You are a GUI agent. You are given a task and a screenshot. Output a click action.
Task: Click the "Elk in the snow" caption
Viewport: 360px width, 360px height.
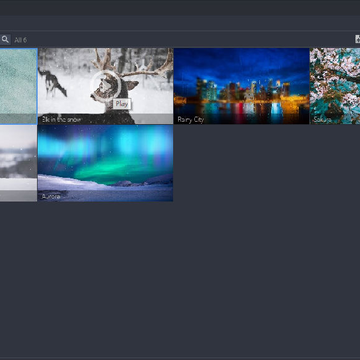(61, 119)
